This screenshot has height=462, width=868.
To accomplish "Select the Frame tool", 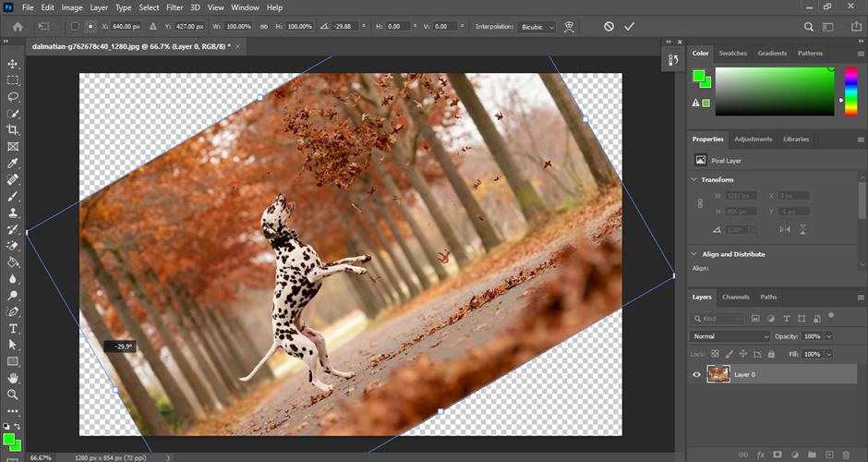I will (x=12, y=146).
